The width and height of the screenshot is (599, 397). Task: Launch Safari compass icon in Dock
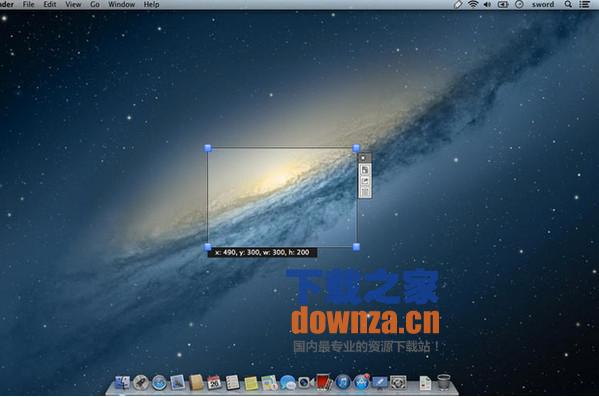coord(159,382)
